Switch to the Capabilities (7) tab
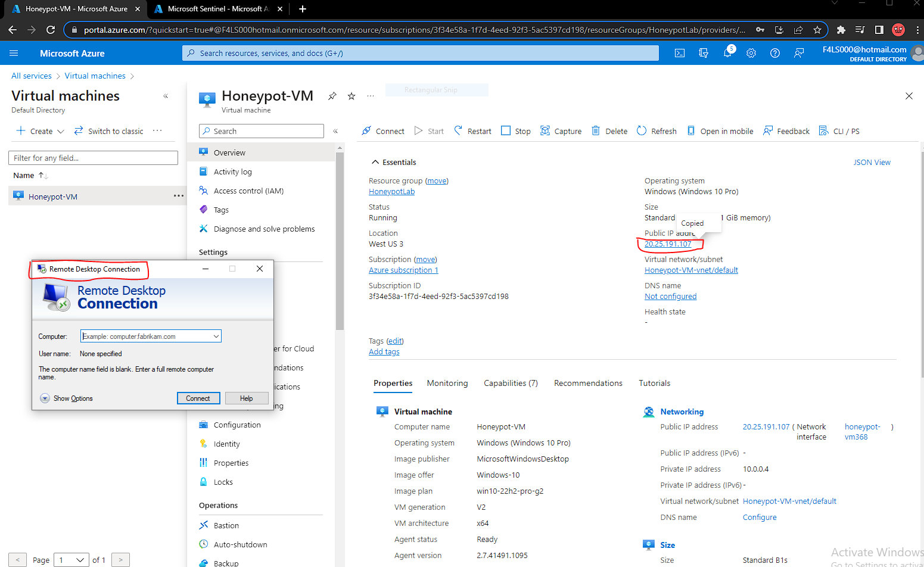 (x=511, y=383)
